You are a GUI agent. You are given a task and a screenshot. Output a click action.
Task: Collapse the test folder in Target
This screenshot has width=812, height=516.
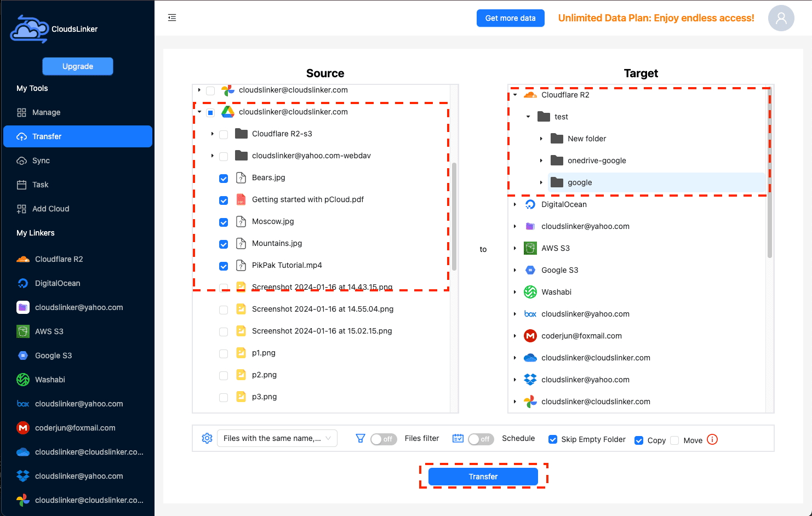tap(528, 117)
